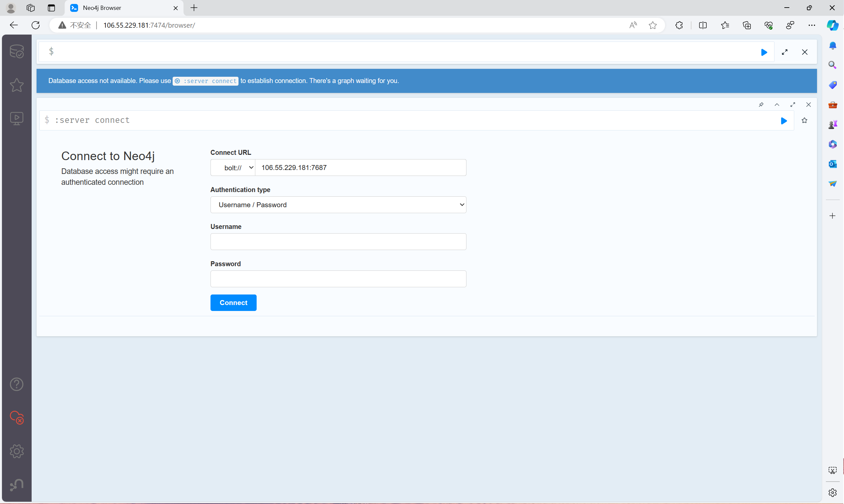The image size is (844, 504).
Task: Click the address bar URL
Action: pos(149,25)
